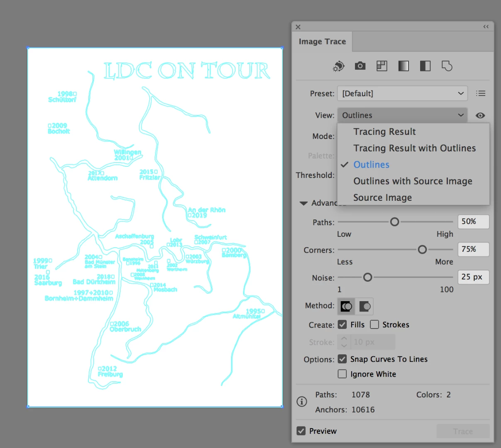Open the Preset dropdown showing [Default]
Image resolution: width=501 pixels, height=448 pixels.
(402, 93)
